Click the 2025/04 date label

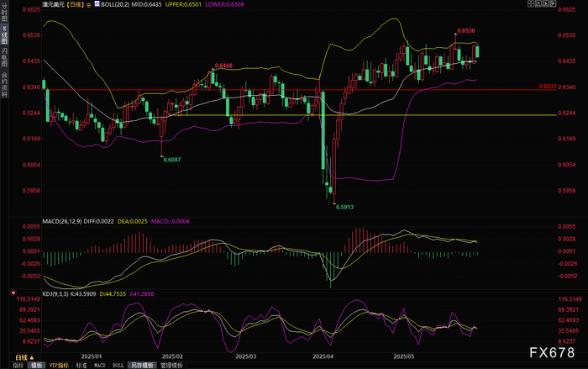[323, 356]
